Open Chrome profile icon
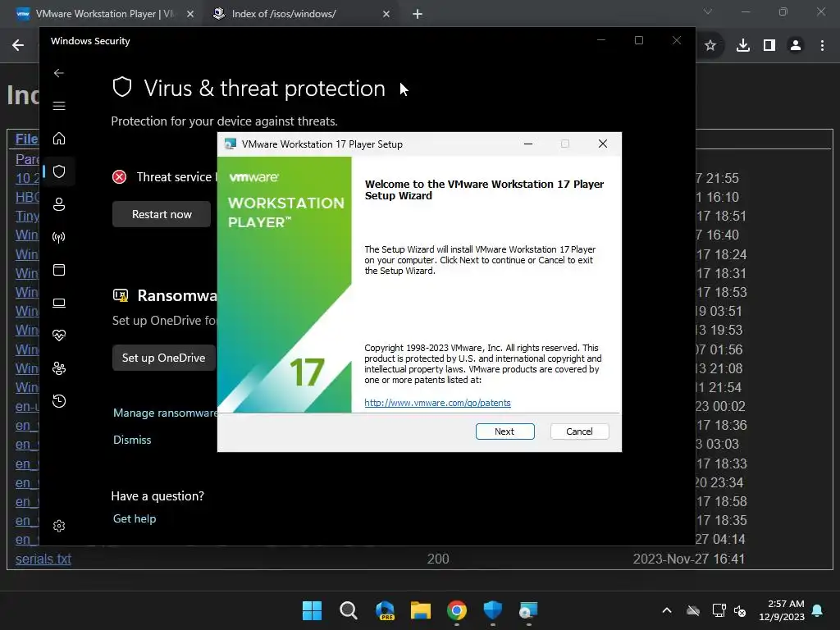Viewport: 840px width, 630px height. [796, 46]
